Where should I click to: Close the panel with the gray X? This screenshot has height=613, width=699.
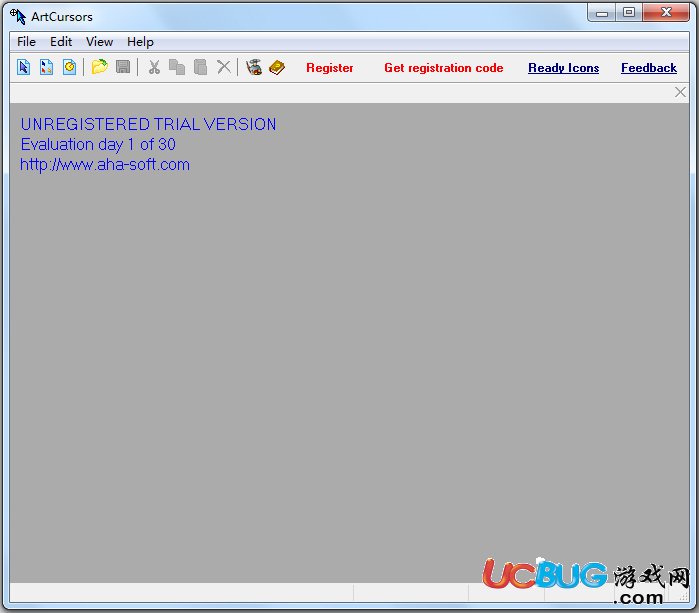(x=680, y=92)
